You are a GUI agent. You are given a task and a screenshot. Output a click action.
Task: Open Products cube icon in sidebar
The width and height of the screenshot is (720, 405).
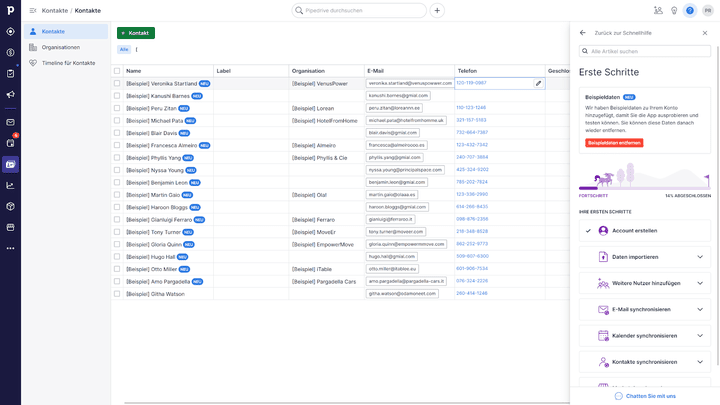click(10, 206)
